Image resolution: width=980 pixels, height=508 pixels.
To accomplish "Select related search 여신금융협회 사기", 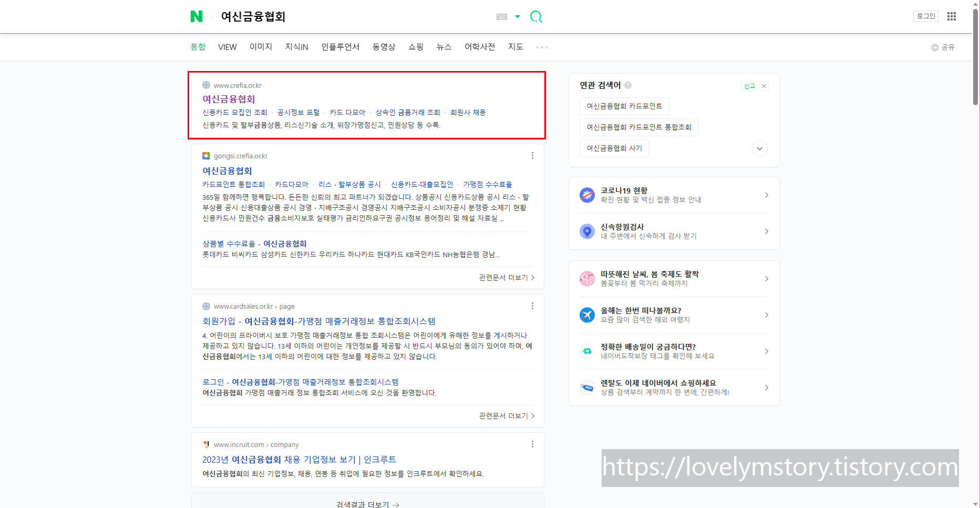I will click(614, 148).
